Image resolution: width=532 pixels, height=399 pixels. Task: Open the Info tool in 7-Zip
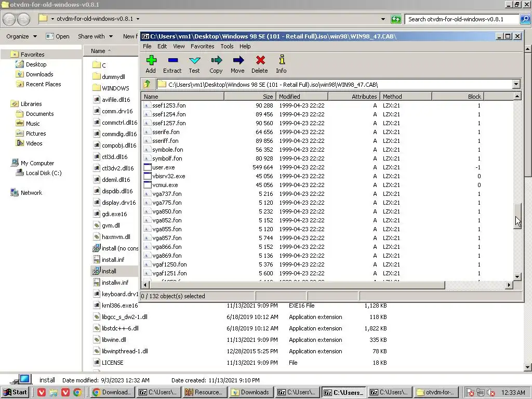281,64
